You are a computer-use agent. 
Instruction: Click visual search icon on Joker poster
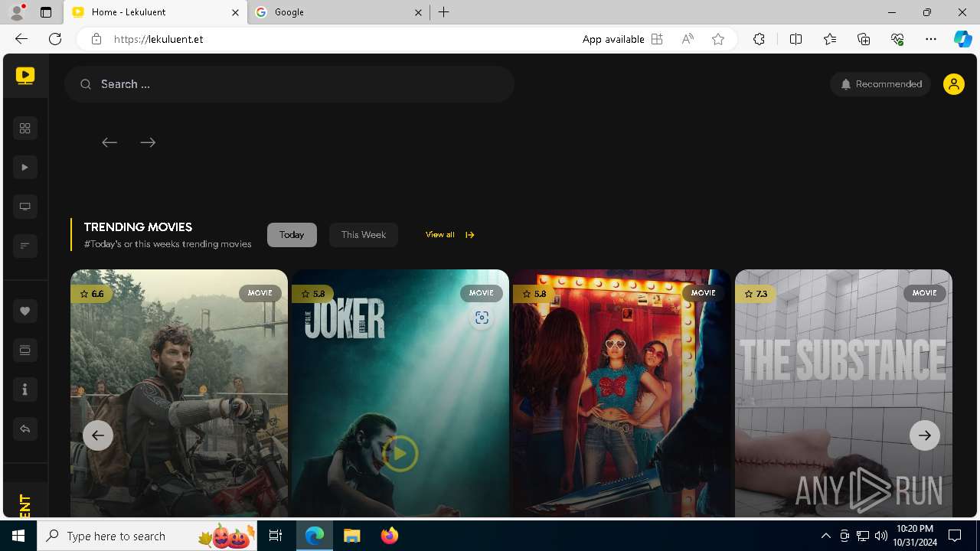[482, 318]
